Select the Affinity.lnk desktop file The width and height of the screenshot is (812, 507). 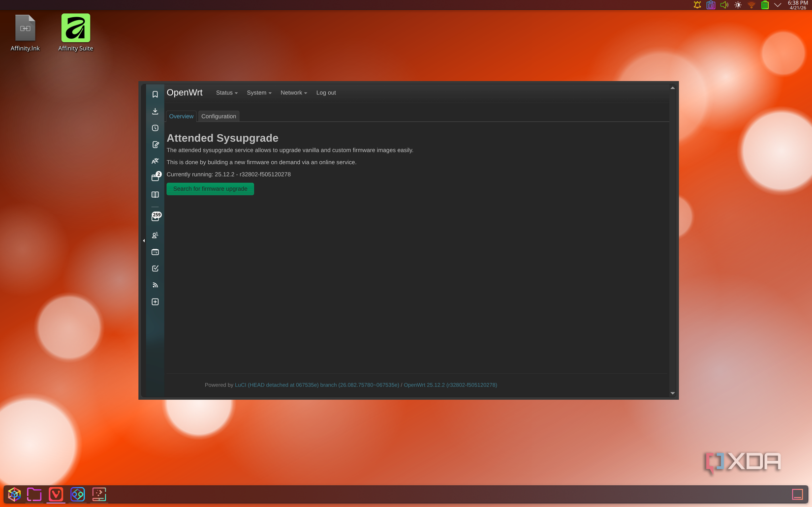pos(25,33)
